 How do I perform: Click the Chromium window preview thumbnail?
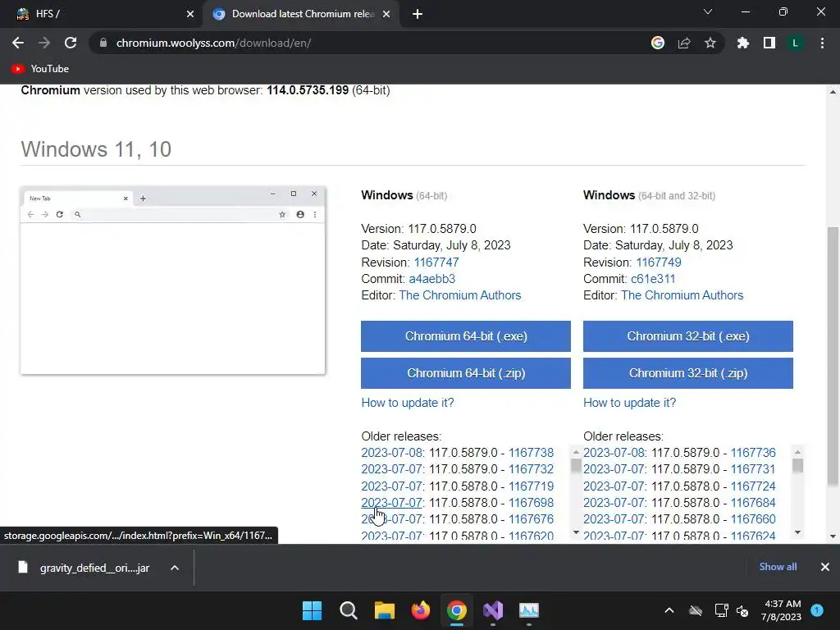tap(172, 281)
